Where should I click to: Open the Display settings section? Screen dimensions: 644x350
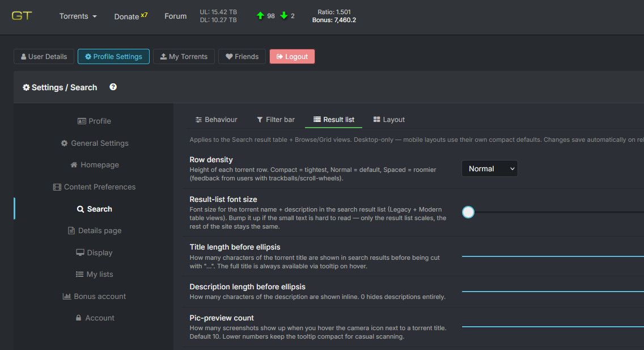(x=94, y=252)
